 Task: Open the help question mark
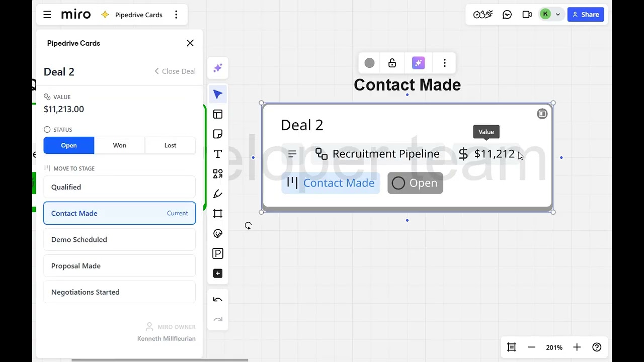pyautogui.click(x=597, y=347)
